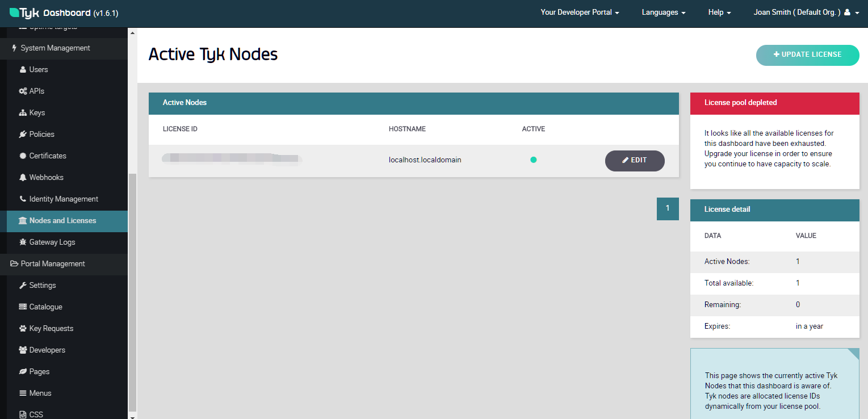Screen dimensions: 868x419
Task: Click the Users person icon in sidebar
Action: (x=23, y=70)
